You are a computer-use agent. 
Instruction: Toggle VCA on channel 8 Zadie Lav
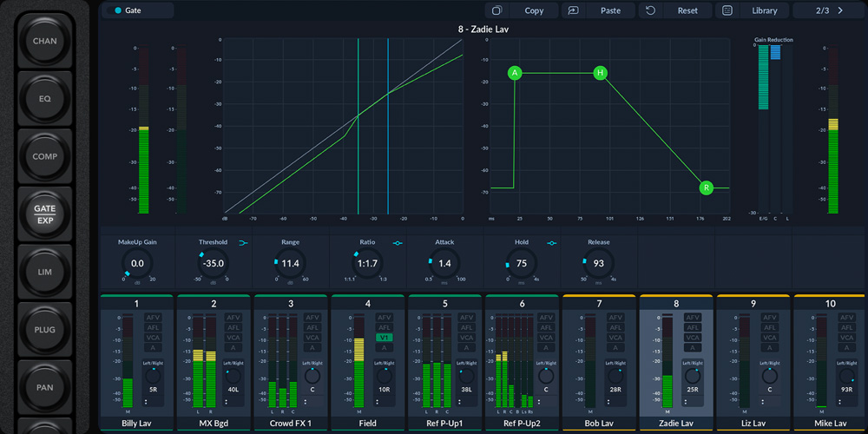point(693,338)
